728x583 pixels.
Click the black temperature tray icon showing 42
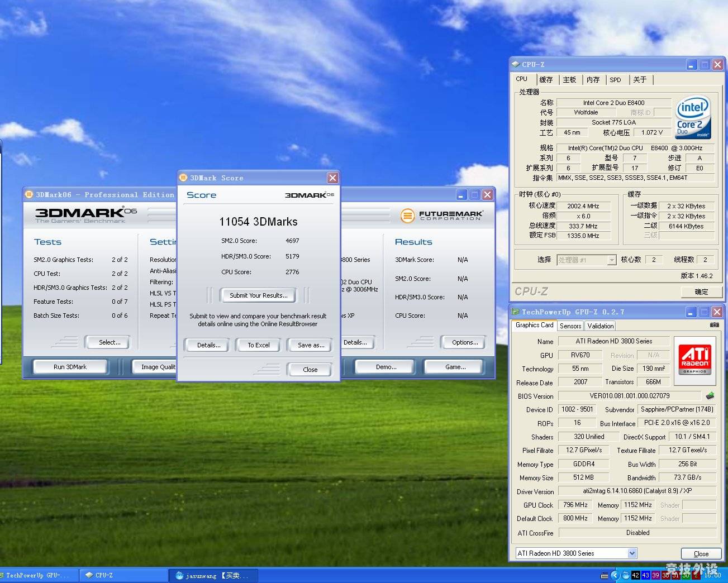pos(635,575)
